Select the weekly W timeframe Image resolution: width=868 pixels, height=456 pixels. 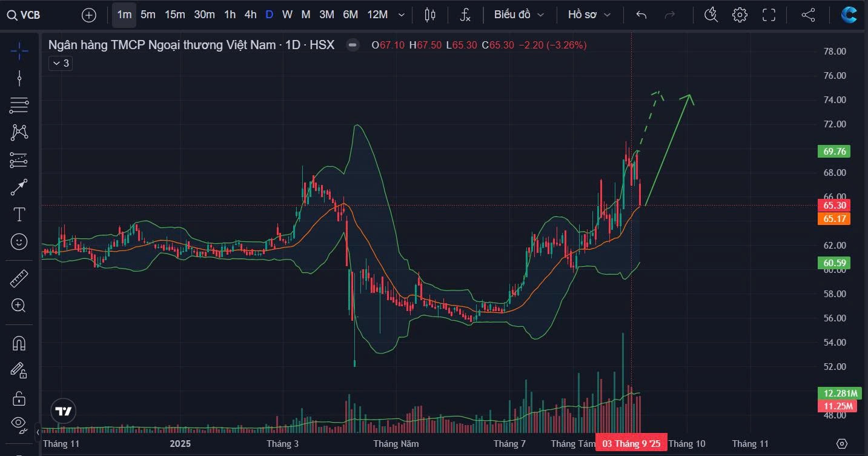[x=287, y=15]
